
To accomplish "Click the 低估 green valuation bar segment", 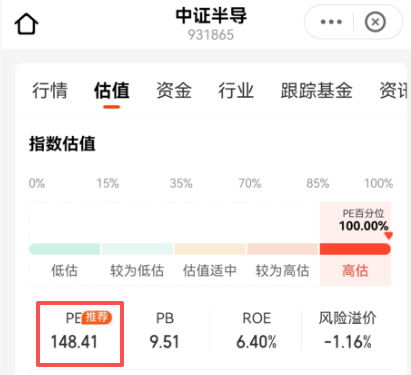I will click(64, 249).
